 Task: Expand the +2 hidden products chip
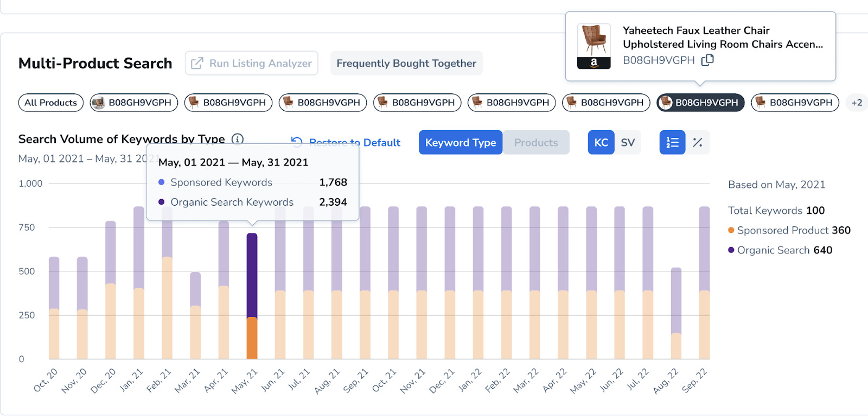(x=857, y=103)
